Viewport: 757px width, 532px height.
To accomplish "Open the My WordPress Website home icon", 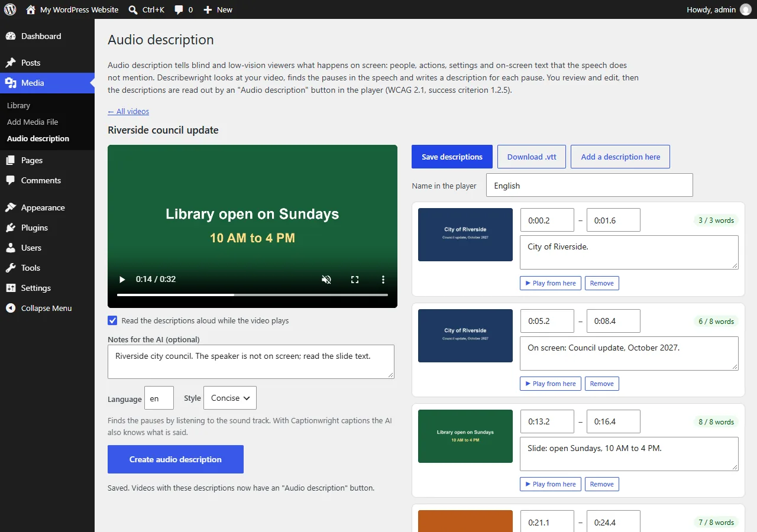I will (x=31, y=9).
